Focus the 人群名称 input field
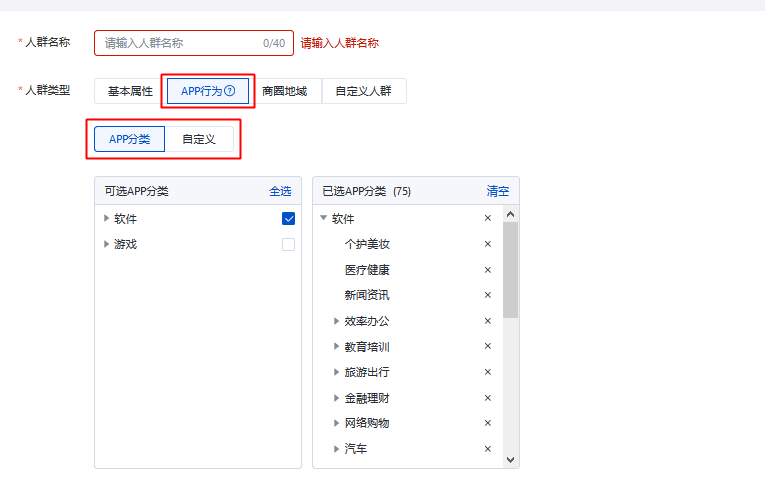The image size is (765, 479). (x=194, y=43)
